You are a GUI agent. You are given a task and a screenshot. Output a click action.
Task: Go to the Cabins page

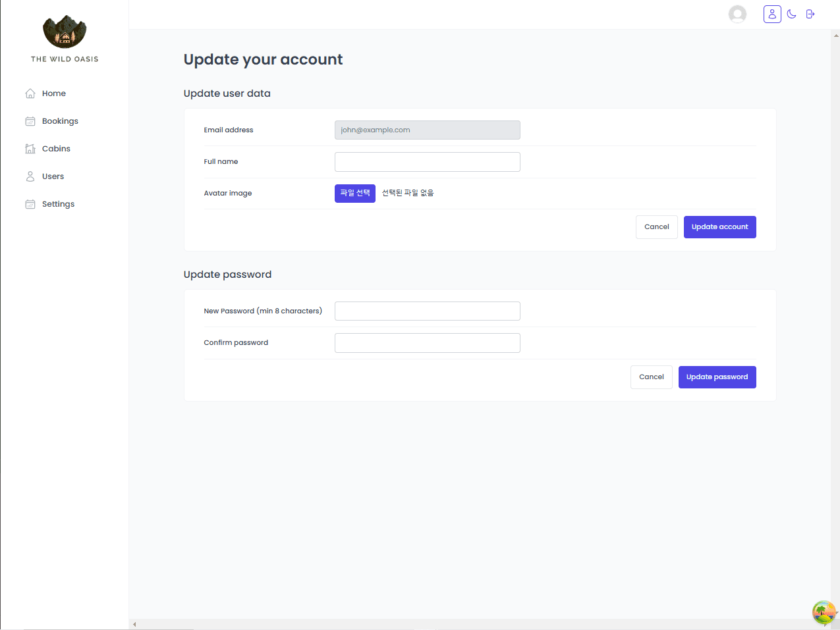tap(56, 149)
